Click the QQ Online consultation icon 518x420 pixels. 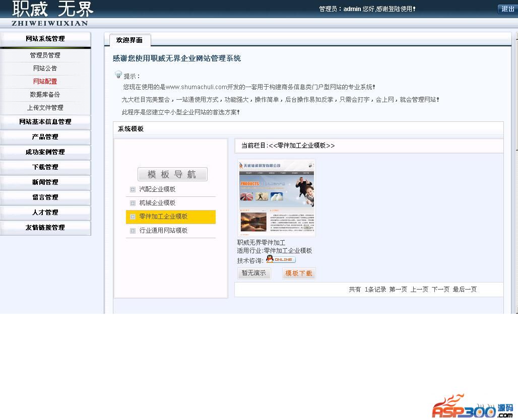tap(280, 259)
